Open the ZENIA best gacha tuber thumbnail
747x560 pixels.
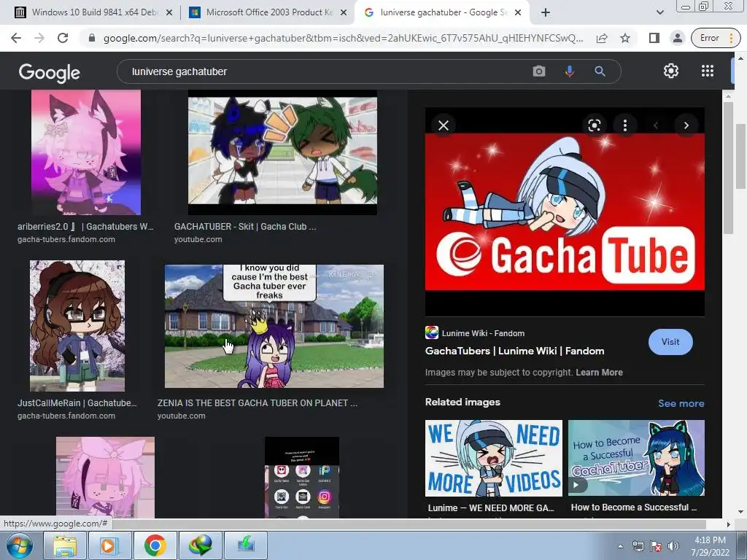point(274,326)
